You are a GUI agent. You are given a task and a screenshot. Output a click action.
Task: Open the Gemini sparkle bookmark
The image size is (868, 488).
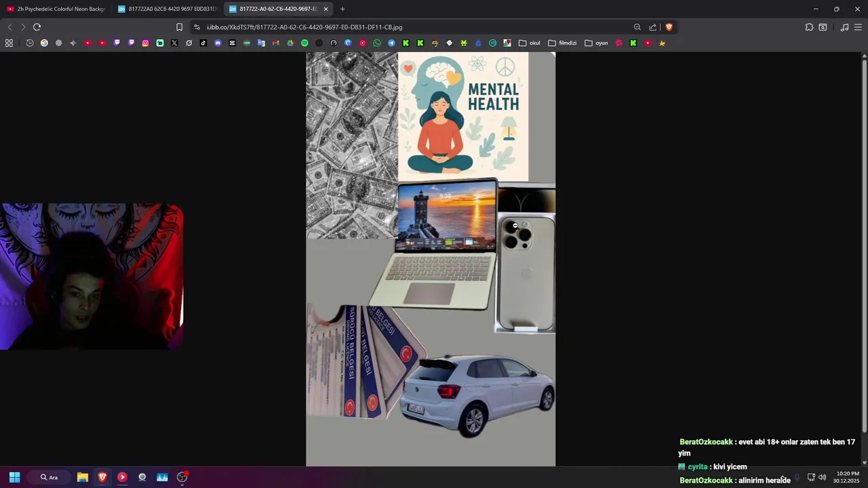(x=73, y=43)
